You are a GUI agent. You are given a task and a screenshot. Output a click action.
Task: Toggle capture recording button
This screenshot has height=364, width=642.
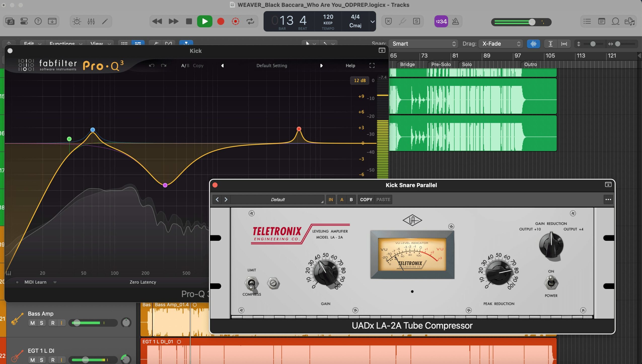[235, 21]
